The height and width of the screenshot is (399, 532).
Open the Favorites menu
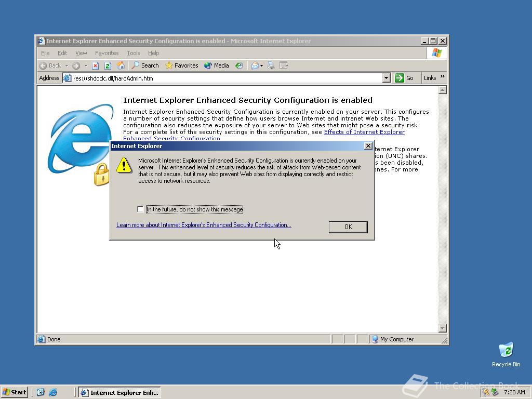point(107,54)
